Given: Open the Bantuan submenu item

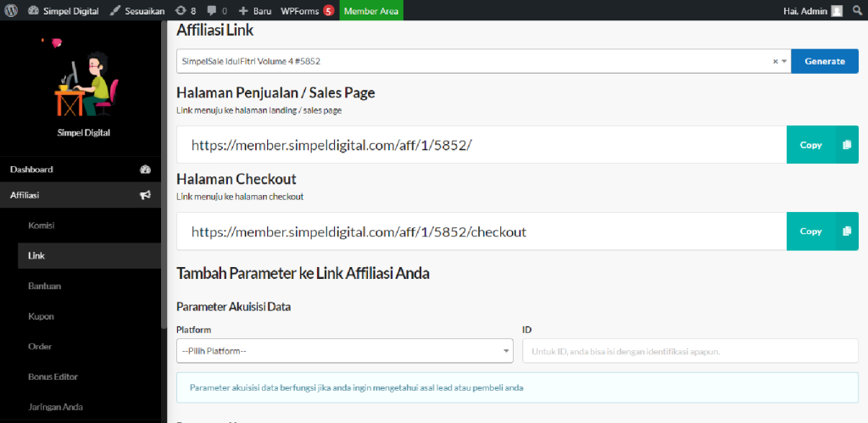Looking at the screenshot, I should pyautogui.click(x=44, y=287).
